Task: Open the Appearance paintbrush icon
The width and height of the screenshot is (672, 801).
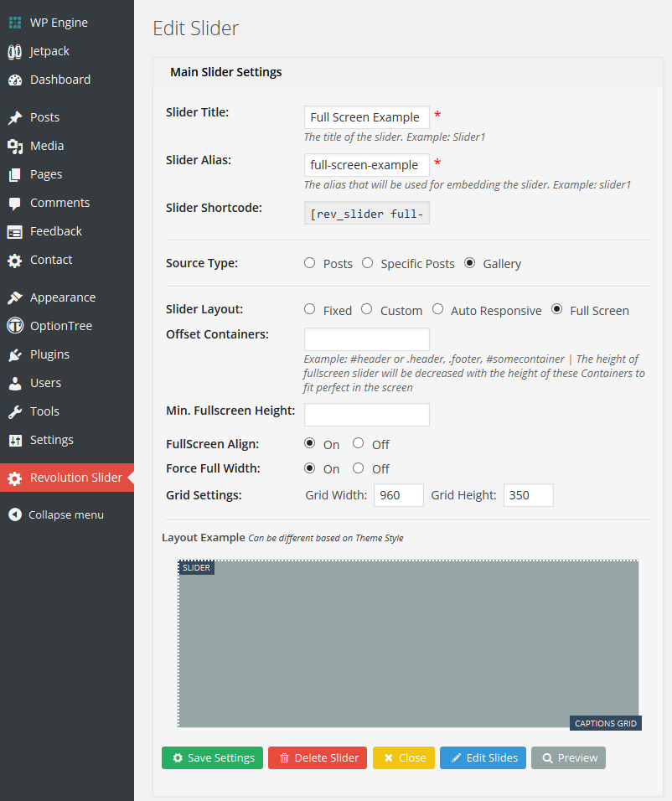Action: click(16, 297)
